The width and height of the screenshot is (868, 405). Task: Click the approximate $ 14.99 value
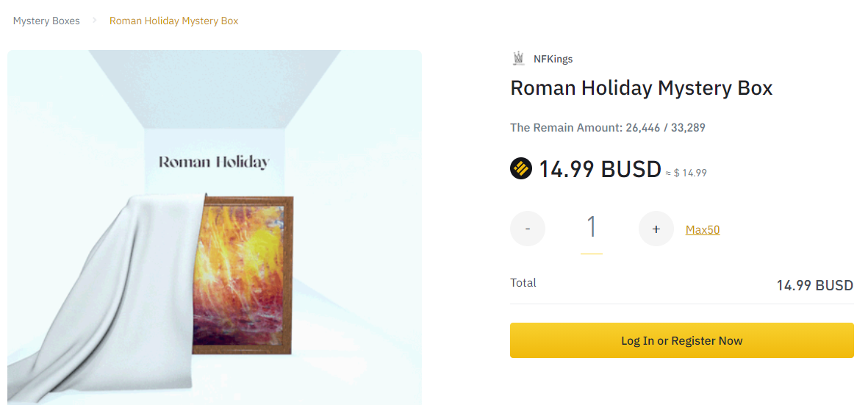[x=686, y=173]
